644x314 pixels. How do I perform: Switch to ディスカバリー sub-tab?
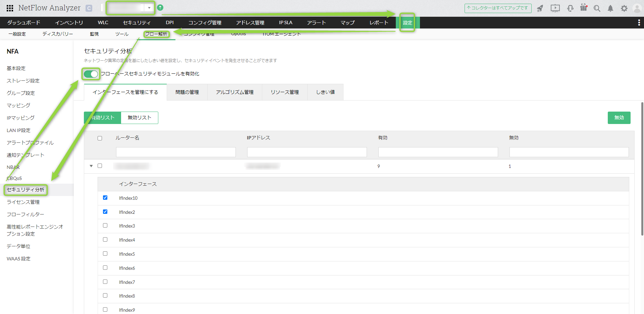click(58, 34)
